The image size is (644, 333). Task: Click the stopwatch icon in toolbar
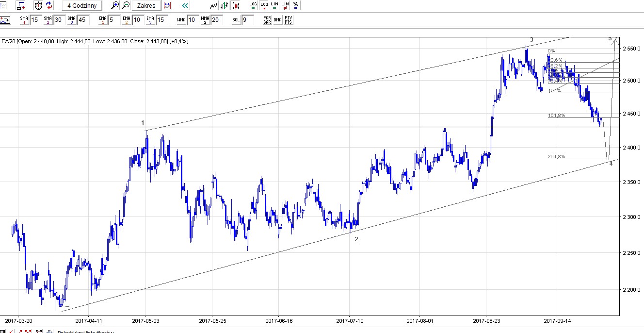[38, 6]
